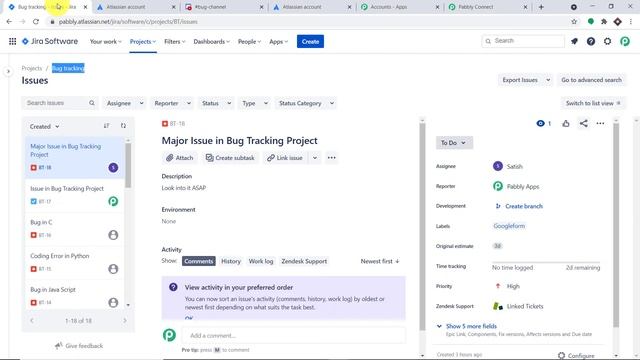Screen dimensions: 640x360
Task: Open the Created sort dropdown
Action: point(44,127)
